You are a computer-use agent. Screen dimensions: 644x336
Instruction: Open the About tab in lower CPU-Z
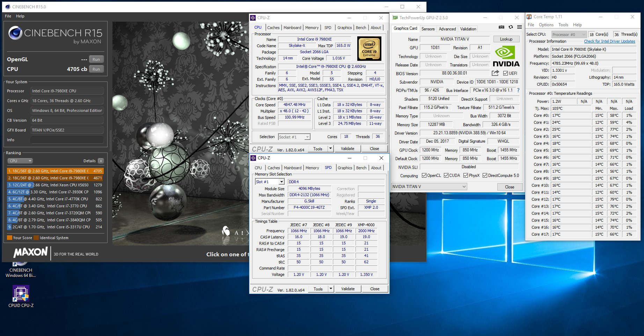[376, 168]
